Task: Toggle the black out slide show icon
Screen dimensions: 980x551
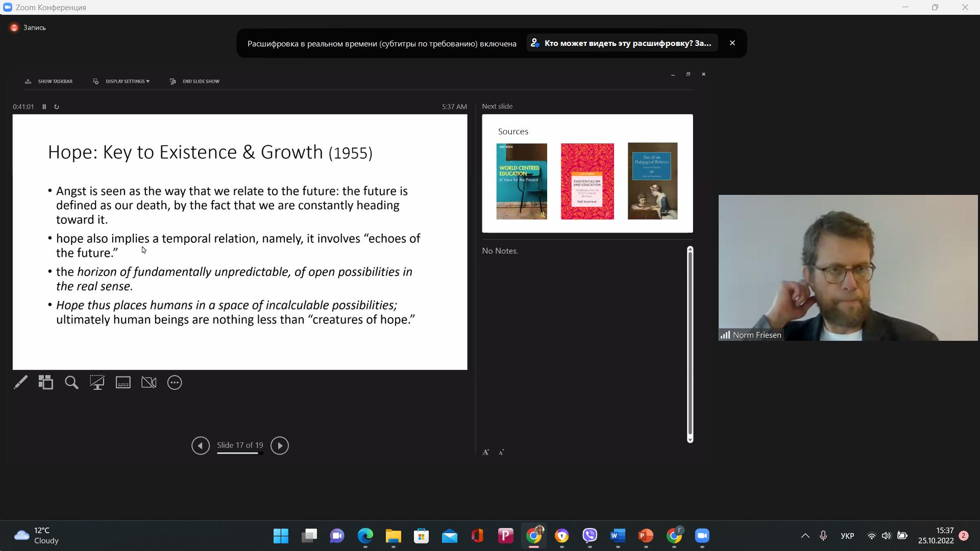Action: [97, 383]
